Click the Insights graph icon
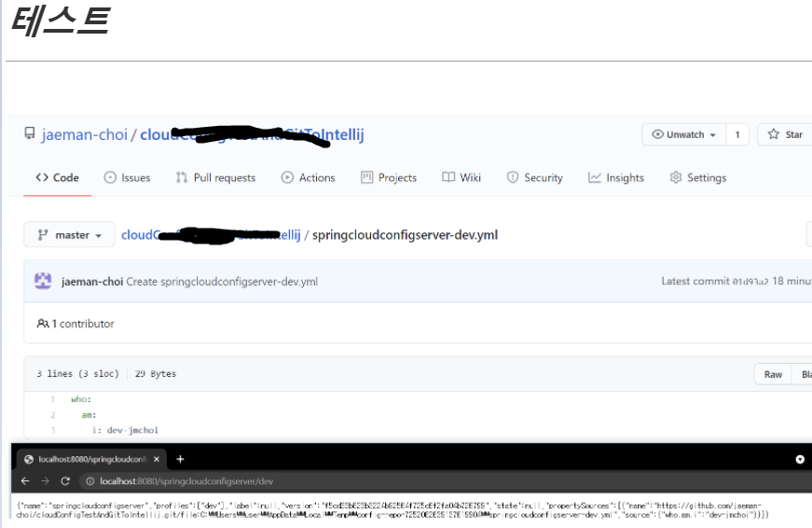This screenshot has width=812, height=528. [x=595, y=177]
